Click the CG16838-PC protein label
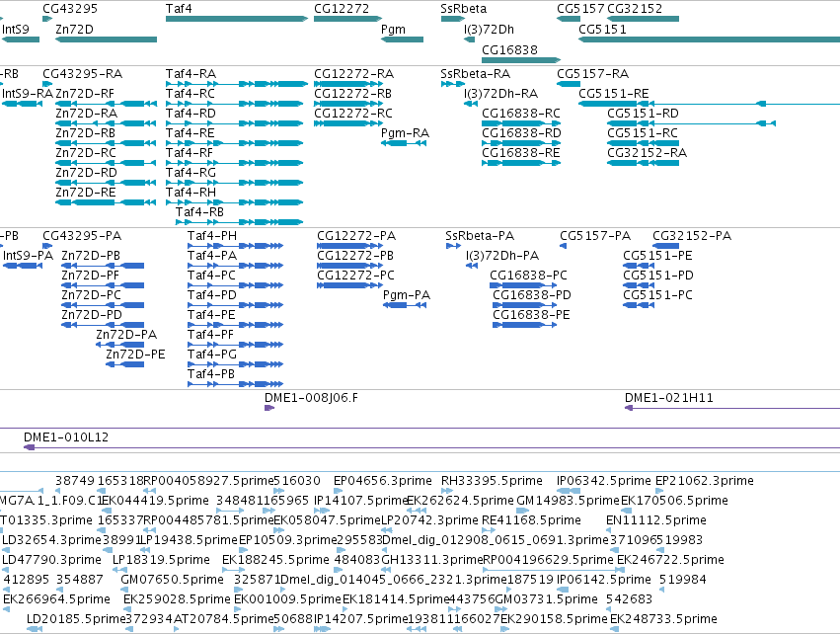840x634 pixels. [x=528, y=275]
